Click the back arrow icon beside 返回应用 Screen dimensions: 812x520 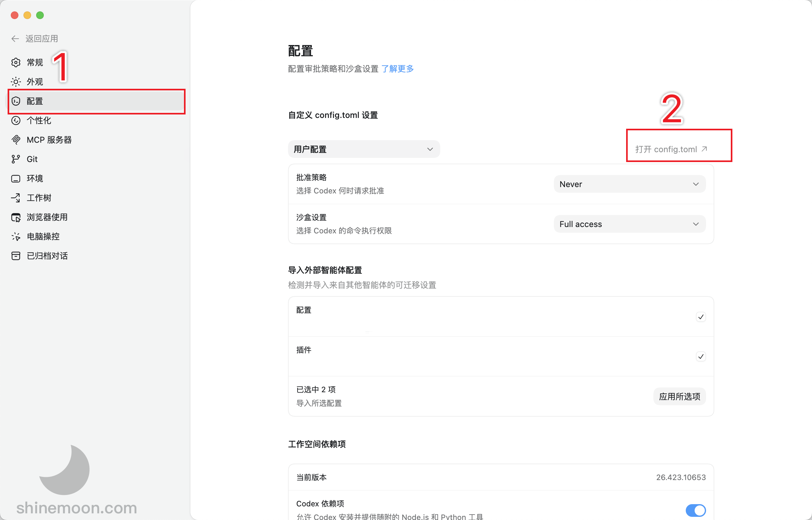coord(15,39)
